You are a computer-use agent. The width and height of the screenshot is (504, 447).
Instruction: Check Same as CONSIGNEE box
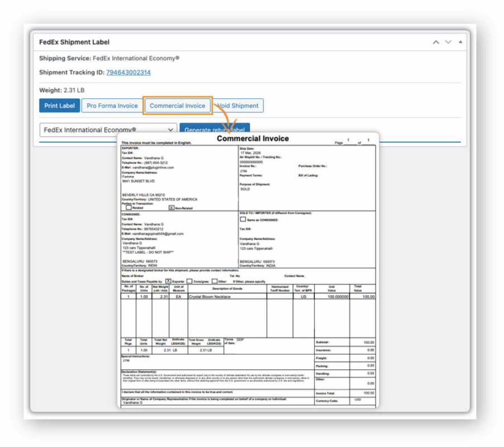tap(243, 220)
